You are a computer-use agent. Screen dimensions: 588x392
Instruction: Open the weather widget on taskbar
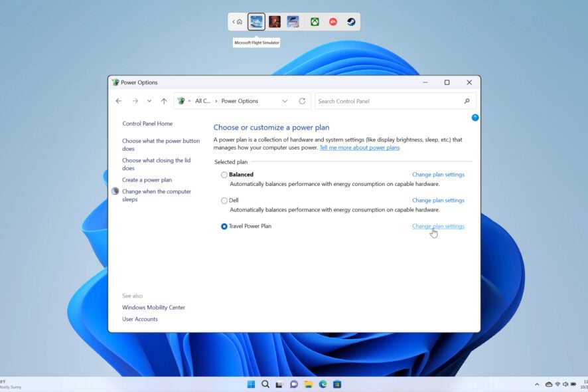tap(11, 385)
